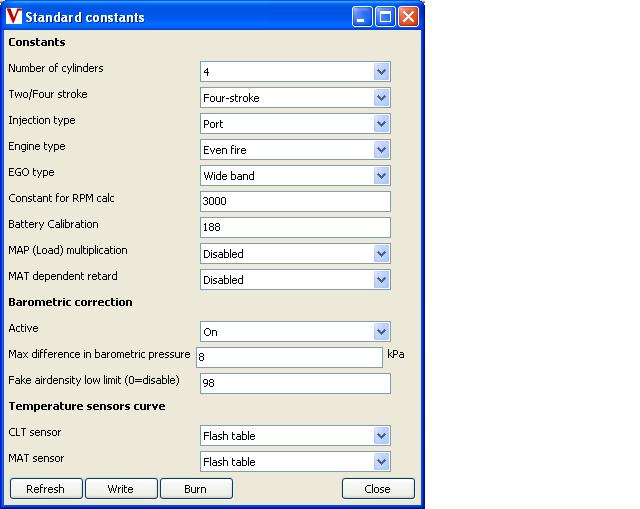This screenshot has width=640, height=509.
Task: Select the Fake airdensity low limit field
Action: (295, 383)
